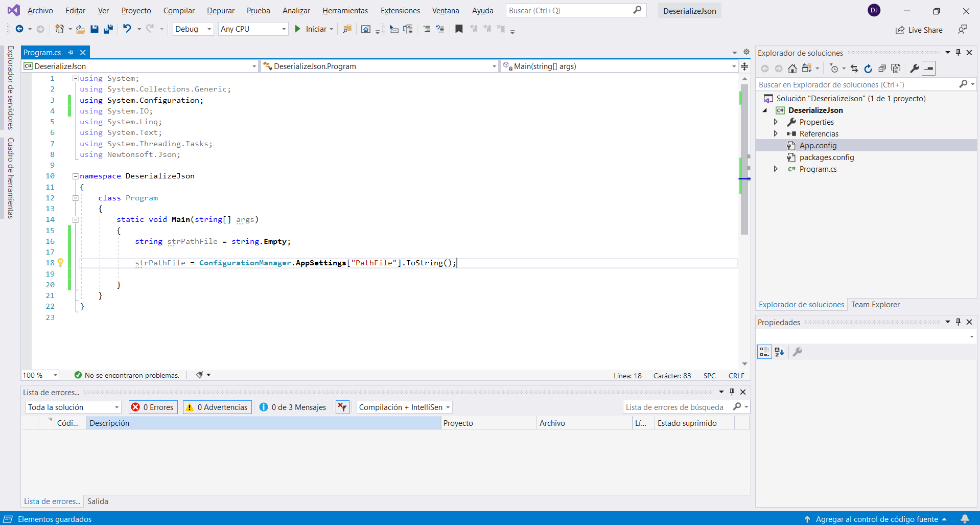Viewport: 980px width, 525px height.
Task: Click the lightbulb quick action on line 18
Action: point(60,263)
